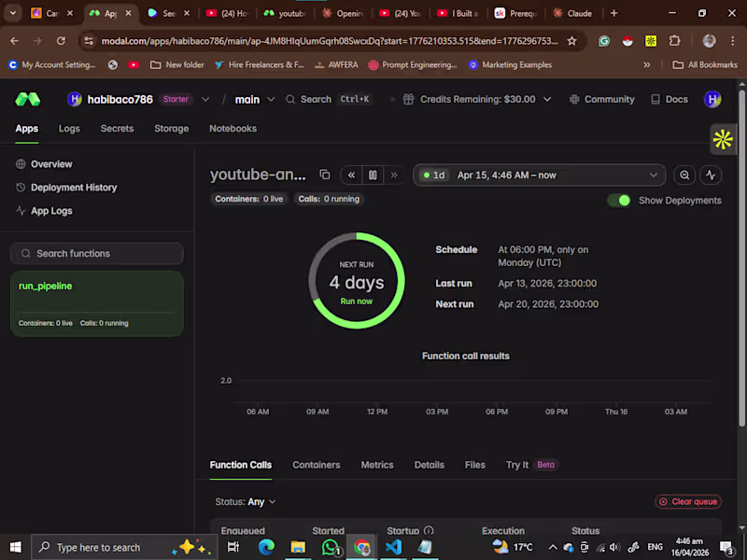Open a new browser tab
This screenshot has width=747, height=560.
tap(613, 13)
